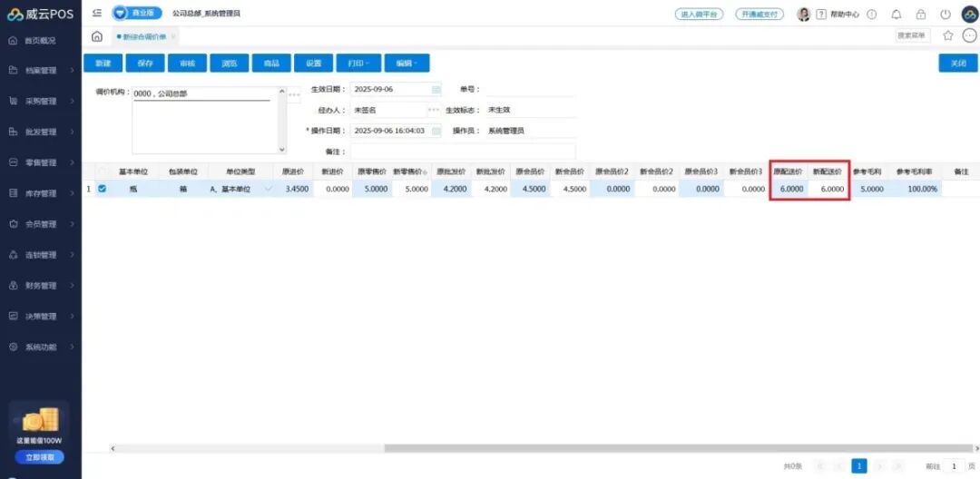Click the info circle icon near 帮助中心
This screenshot has height=479, width=980.
[x=872, y=15]
